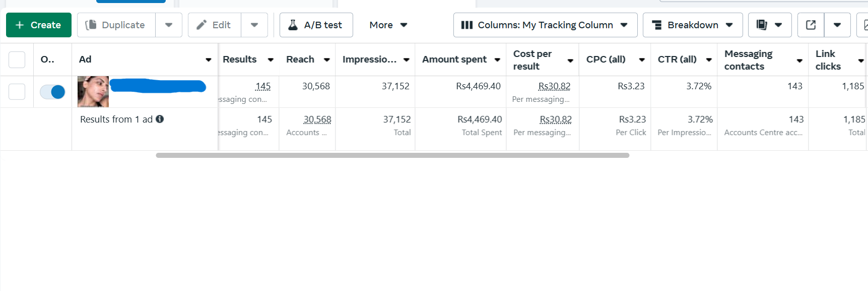Click the Results column dropdown arrow
The height and width of the screenshot is (291, 868).
pyautogui.click(x=271, y=60)
